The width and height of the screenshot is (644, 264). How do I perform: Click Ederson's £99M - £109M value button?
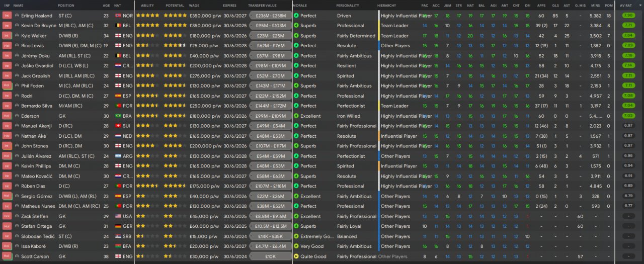point(271,116)
